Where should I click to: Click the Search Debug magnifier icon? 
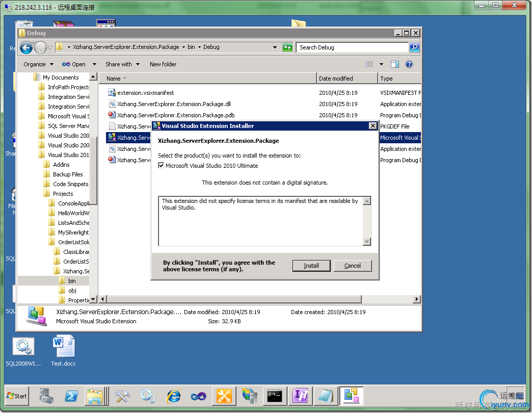point(414,47)
